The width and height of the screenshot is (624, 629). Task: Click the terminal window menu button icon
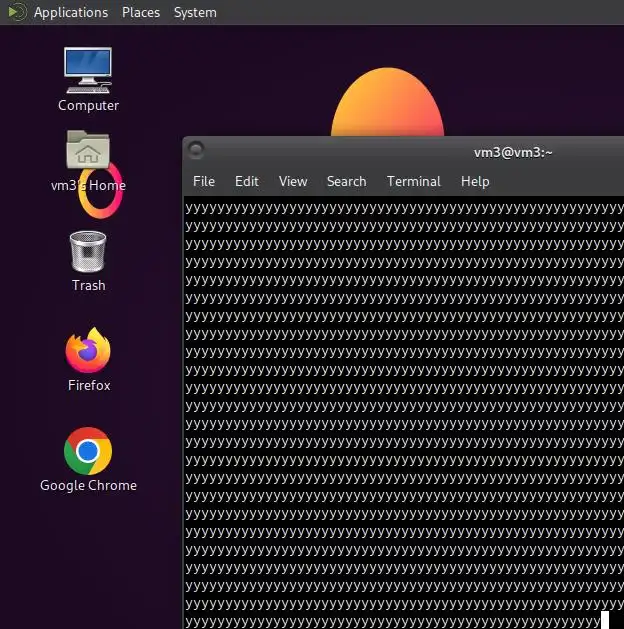196,150
